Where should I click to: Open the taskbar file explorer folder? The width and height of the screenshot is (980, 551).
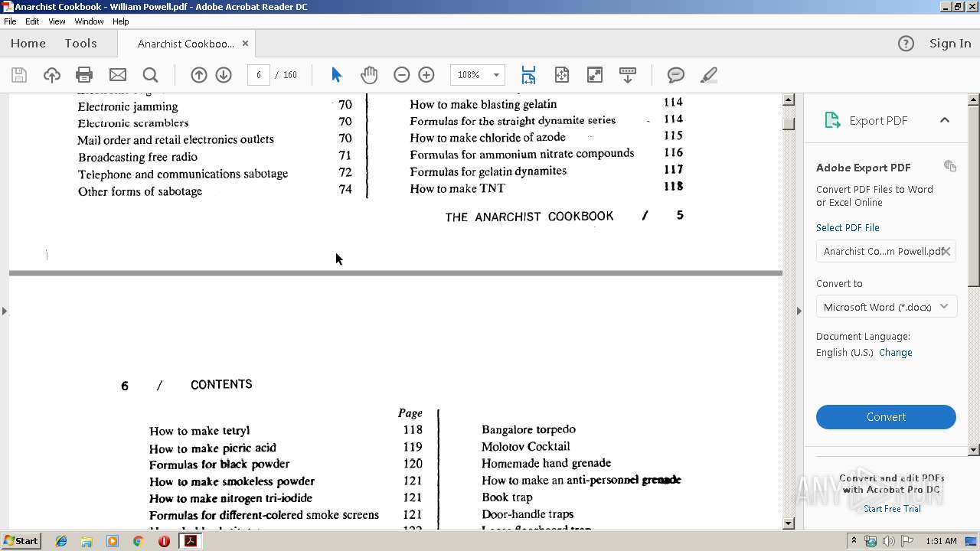(x=87, y=541)
